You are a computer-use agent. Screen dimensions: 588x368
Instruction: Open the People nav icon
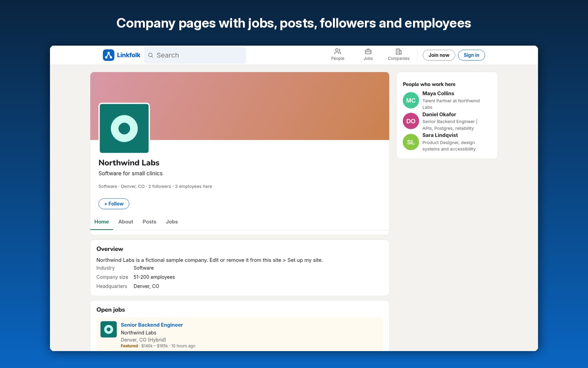pos(338,52)
